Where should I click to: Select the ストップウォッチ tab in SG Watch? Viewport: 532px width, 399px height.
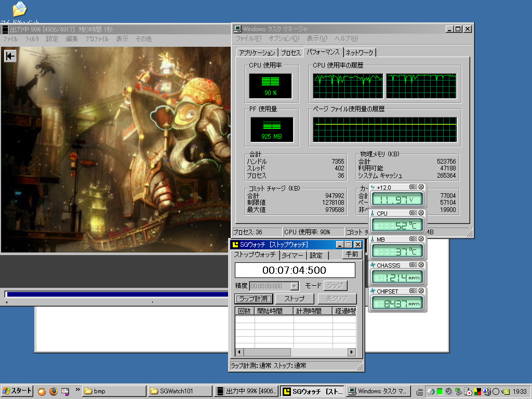[x=255, y=255]
